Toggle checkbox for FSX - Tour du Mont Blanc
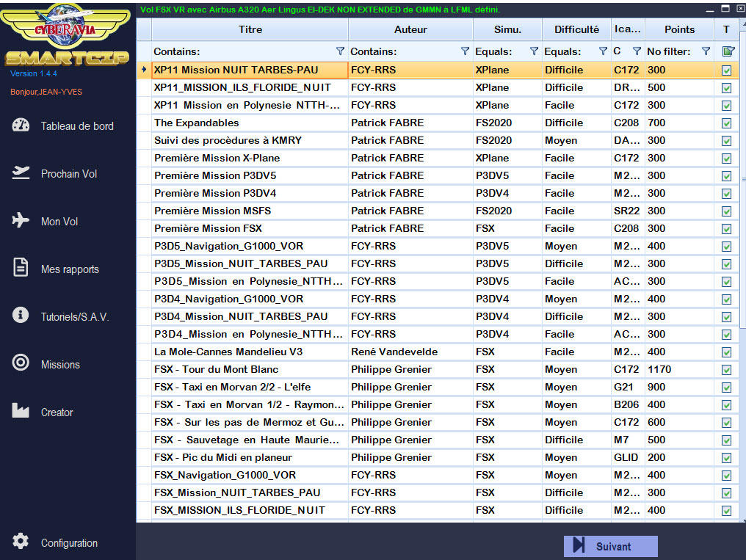The image size is (746, 560). pos(726,370)
